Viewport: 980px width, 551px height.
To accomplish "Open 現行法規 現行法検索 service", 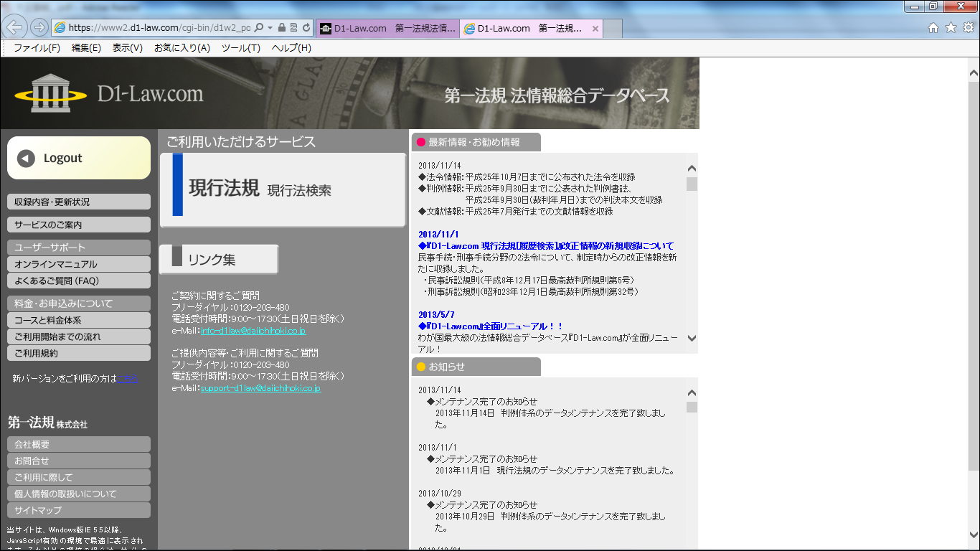I will [x=283, y=190].
